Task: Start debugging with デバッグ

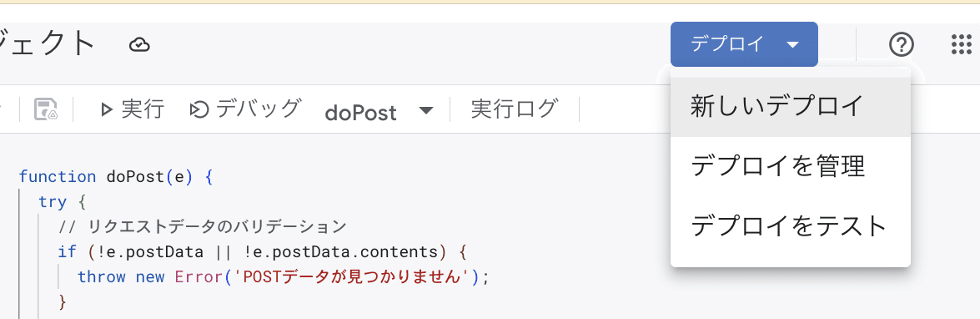Action: pyautogui.click(x=245, y=109)
